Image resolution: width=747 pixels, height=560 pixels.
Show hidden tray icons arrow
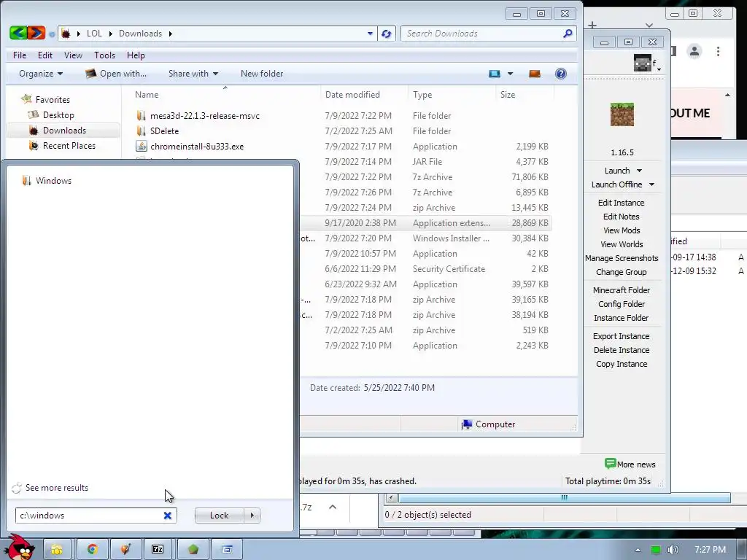point(638,550)
